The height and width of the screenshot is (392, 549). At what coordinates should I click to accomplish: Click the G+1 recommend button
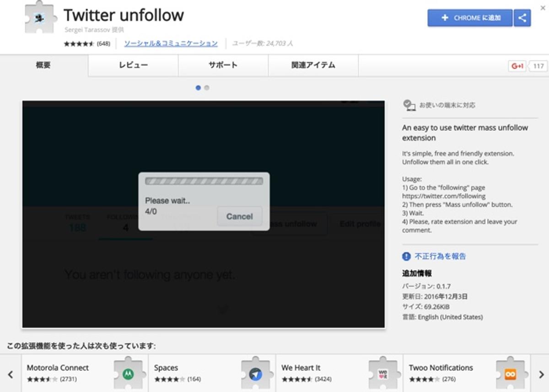tap(517, 66)
